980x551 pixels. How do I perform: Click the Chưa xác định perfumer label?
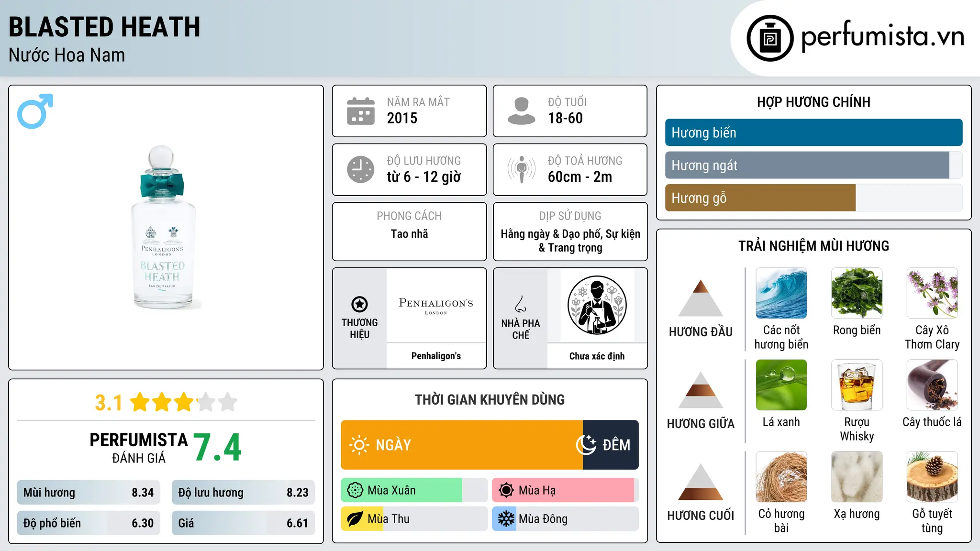click(x=597, y=356)
